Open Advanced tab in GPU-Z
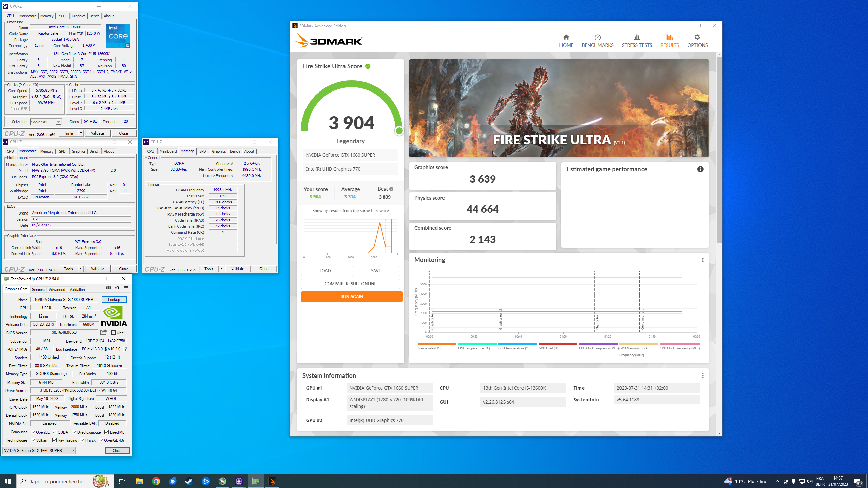 pyautogui.click(x=57, y=290)
